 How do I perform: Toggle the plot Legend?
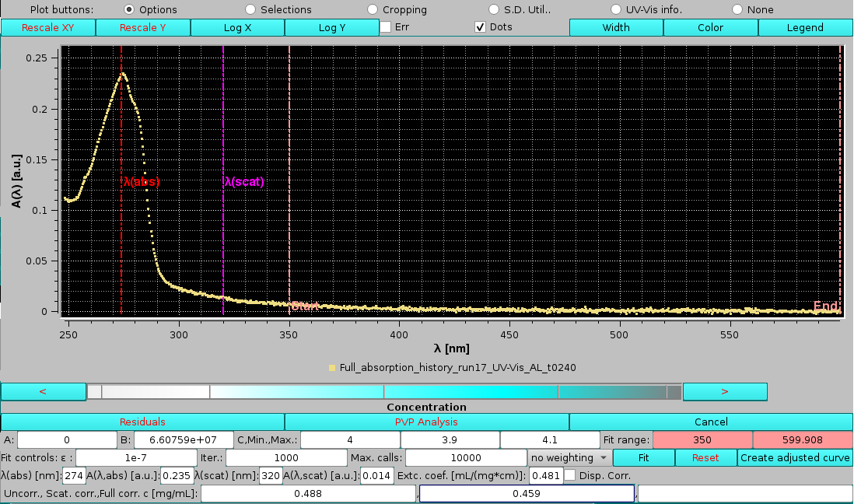805,26
